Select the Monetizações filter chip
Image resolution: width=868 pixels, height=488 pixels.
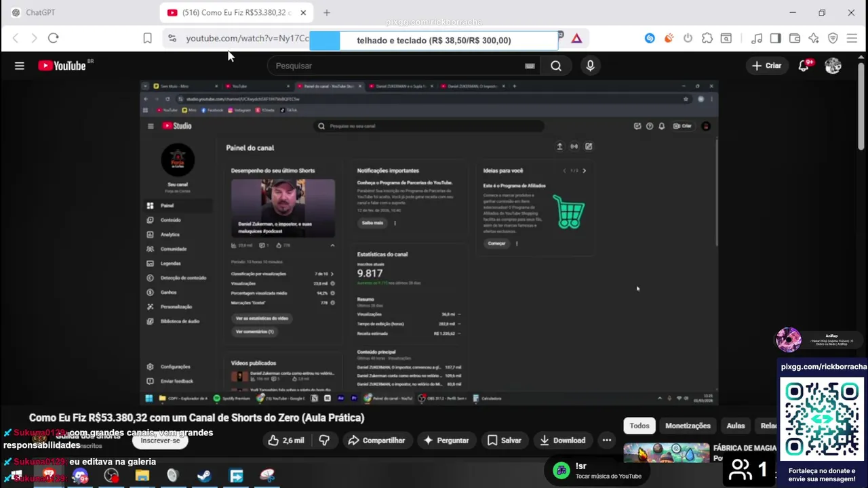688,426
